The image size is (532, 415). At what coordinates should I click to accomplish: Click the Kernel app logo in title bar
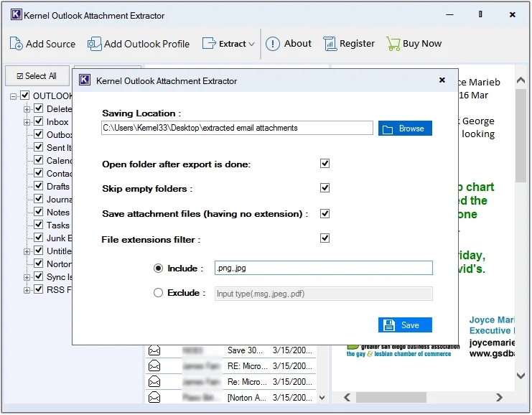pyautogui.click(x=16, y=15)
